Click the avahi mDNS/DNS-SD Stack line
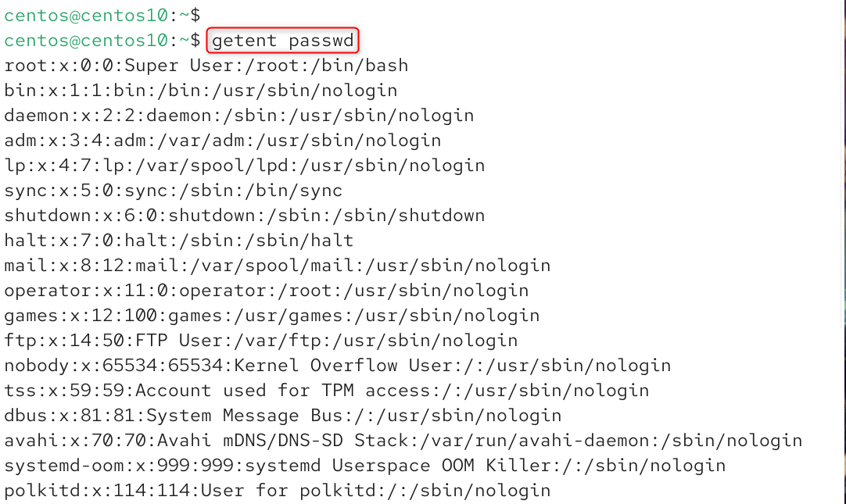 (x=403, y=441)
